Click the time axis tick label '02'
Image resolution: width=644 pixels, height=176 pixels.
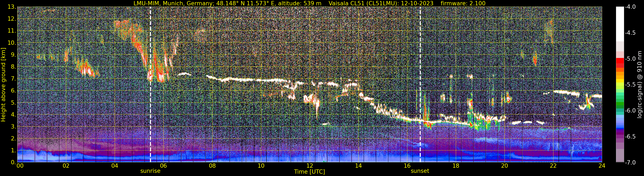click(x=66, y=166)
